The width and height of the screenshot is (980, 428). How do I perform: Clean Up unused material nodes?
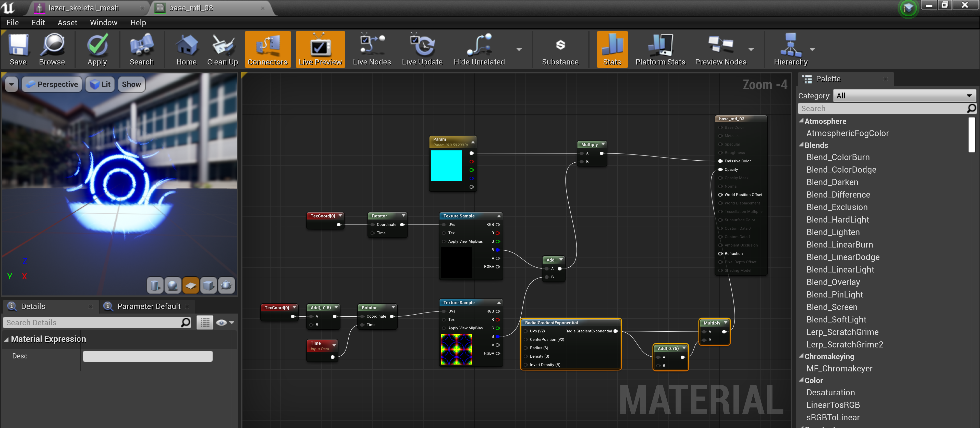click(x=222, y=49)
